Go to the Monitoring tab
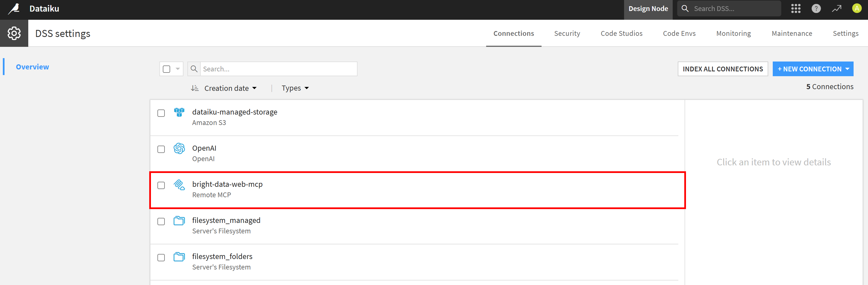This screenshot has height=285, width=868. click(733, 33)
